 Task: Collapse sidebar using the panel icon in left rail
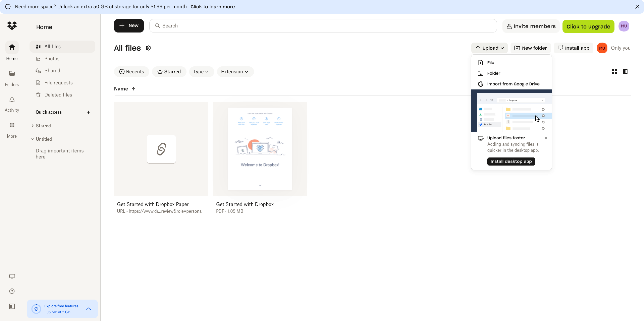pos(12,306)
